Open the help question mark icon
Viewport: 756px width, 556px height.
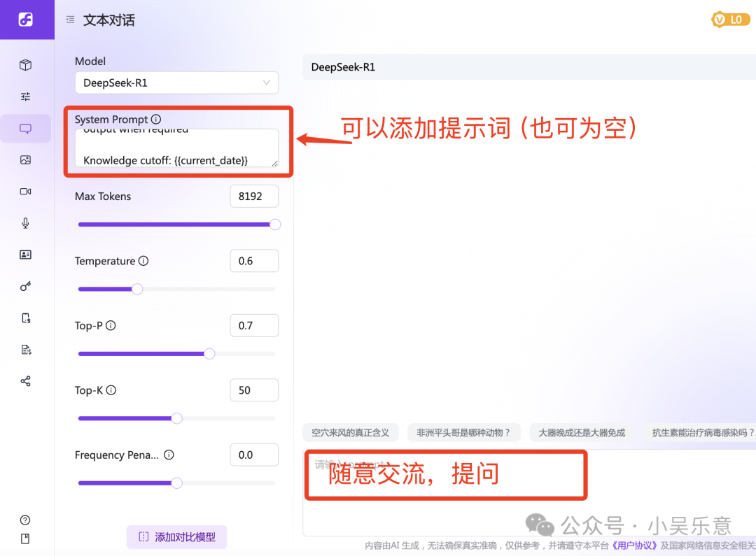coord(25,520)
